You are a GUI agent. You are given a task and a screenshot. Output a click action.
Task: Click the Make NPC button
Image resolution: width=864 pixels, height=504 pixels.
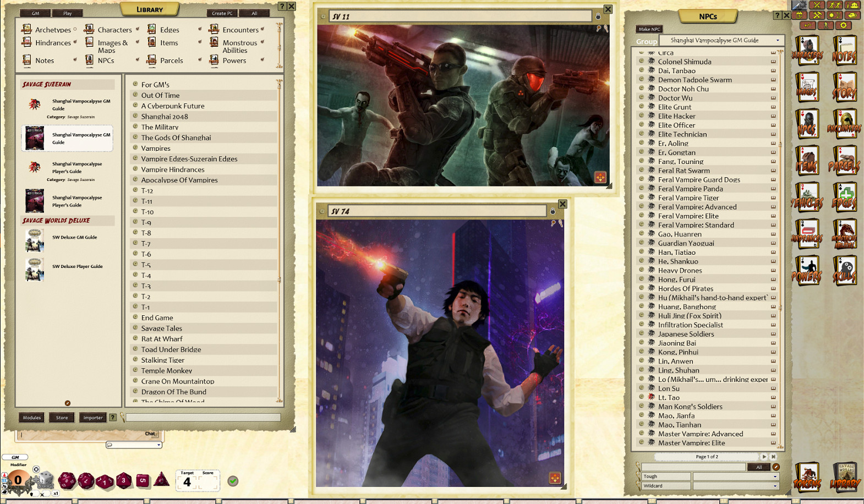tap(649, 29)
